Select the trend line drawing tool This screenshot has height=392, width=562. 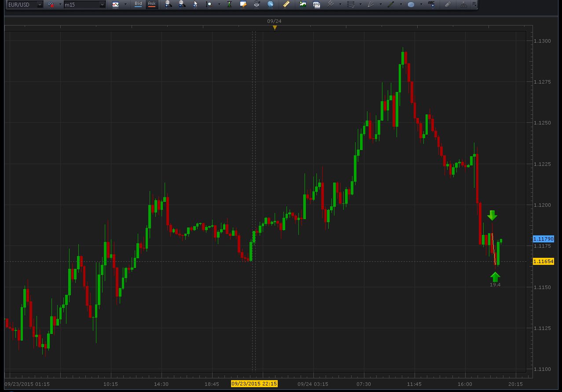(x=391, y=4)
